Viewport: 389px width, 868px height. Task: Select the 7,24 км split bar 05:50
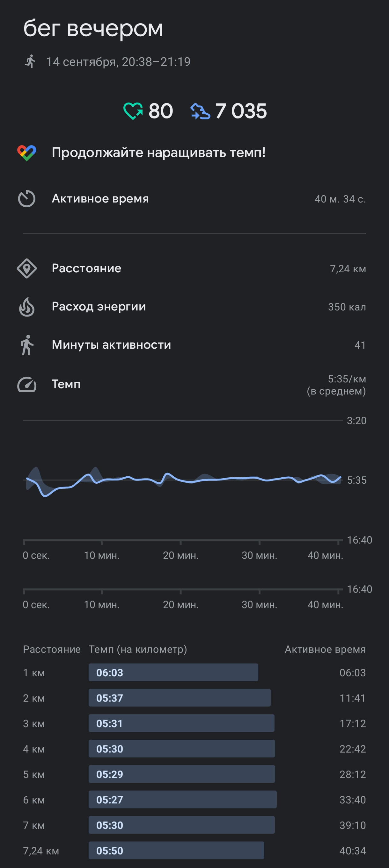pyautogui.click(x=176, y=850)
